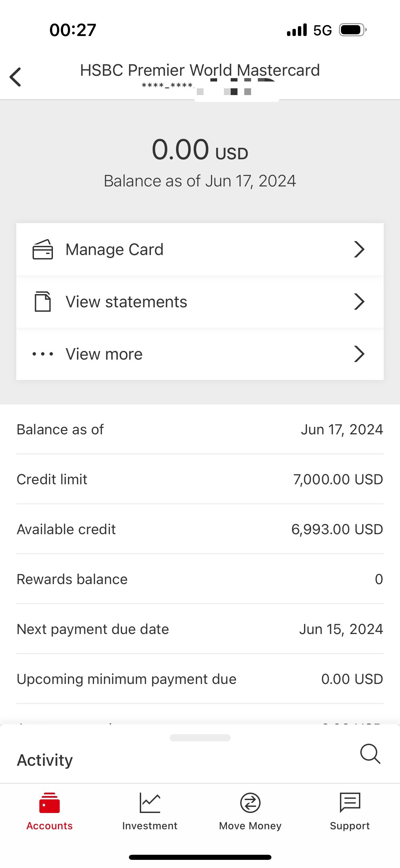This screenshot has width=400, height=868.
Task: Tap the Support chat bubble icon
Action: coord(350,802)
